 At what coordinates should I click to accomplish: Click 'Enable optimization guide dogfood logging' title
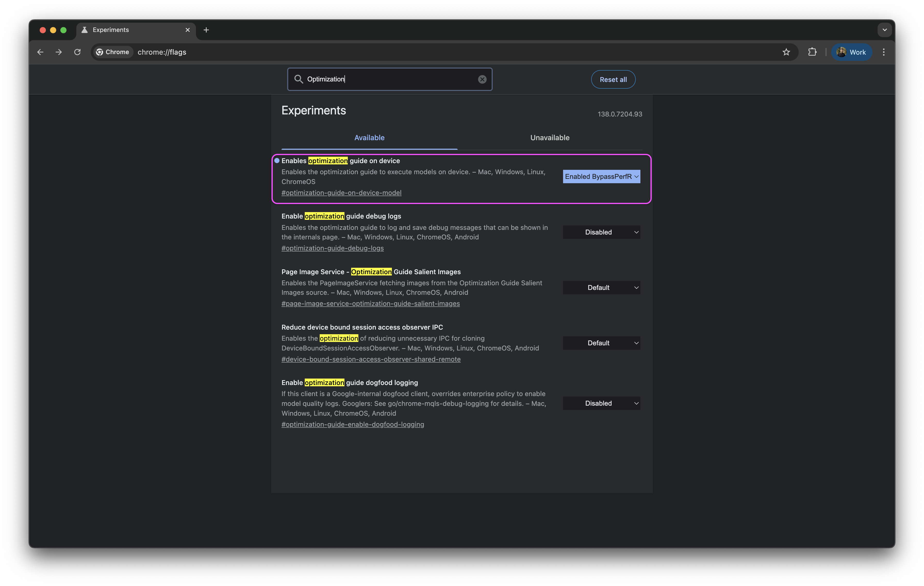[x=350, y=383]
